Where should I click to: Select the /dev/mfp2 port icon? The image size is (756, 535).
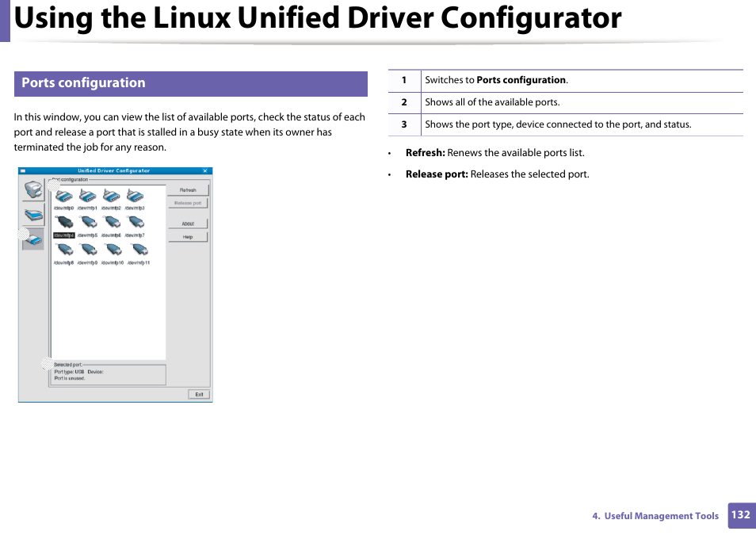[x=112, y=196]
